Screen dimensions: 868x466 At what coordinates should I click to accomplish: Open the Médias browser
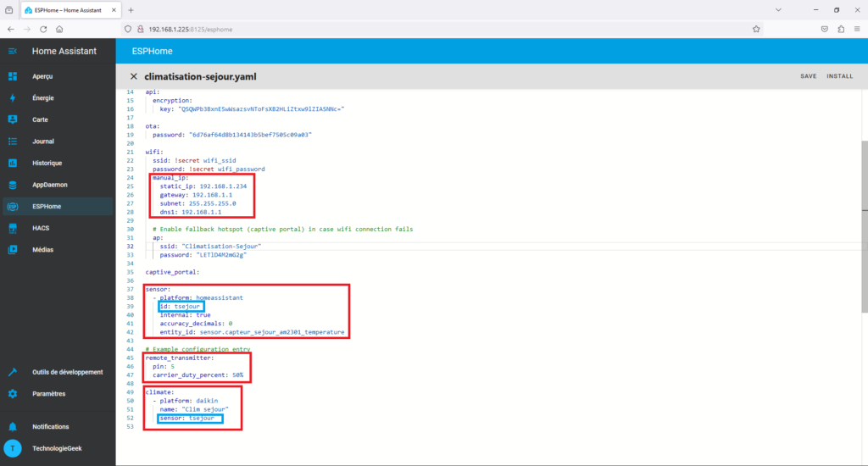click(x=43, y=250)
